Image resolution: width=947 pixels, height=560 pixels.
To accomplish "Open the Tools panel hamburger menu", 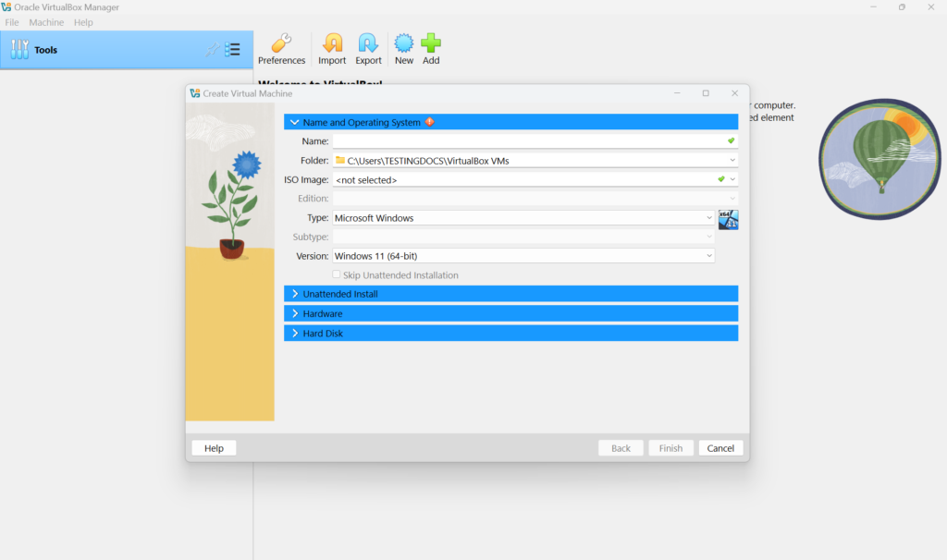I will pos(234,50).
